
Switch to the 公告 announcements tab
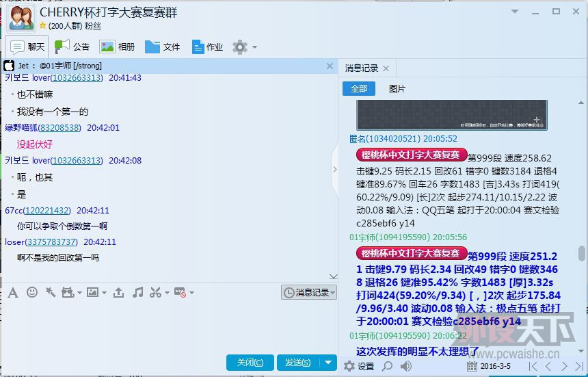(x=72, y=47)
